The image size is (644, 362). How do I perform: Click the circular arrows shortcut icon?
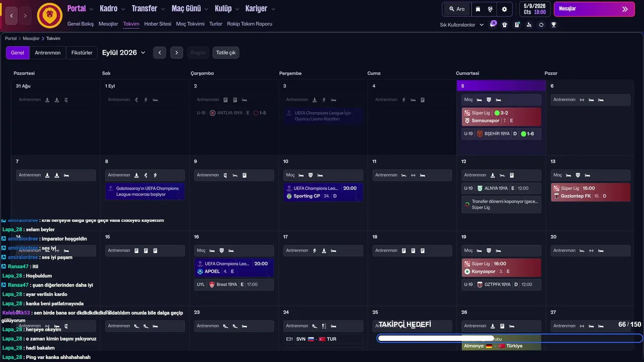click(x=541, y=25)
